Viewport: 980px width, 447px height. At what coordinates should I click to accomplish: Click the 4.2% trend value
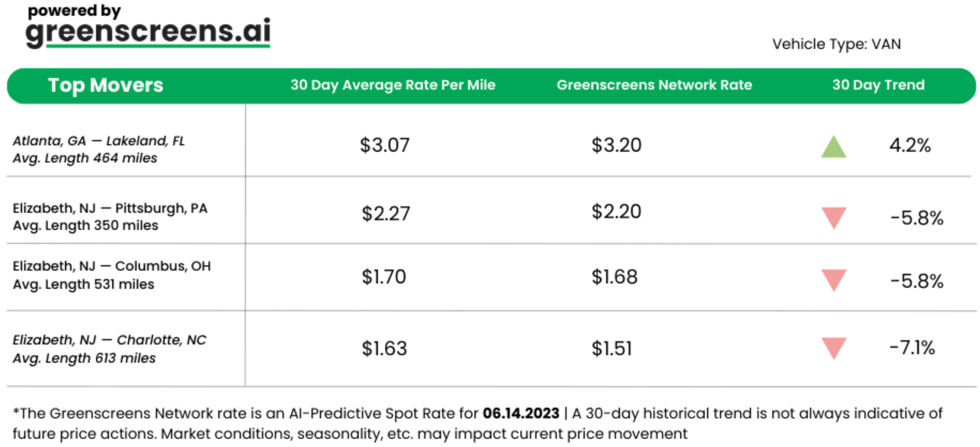click(x=910, y=145)
